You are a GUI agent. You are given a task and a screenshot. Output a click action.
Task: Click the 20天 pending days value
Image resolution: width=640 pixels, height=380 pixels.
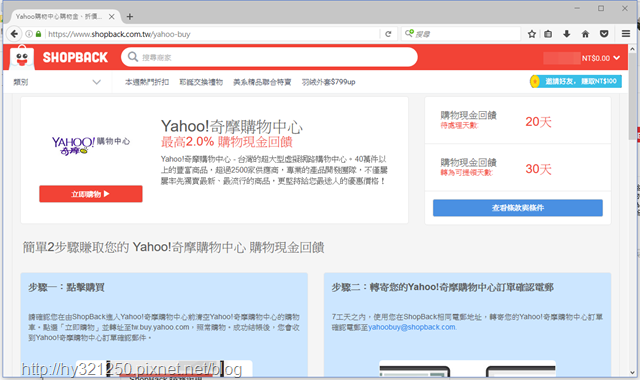coord(538,122)
